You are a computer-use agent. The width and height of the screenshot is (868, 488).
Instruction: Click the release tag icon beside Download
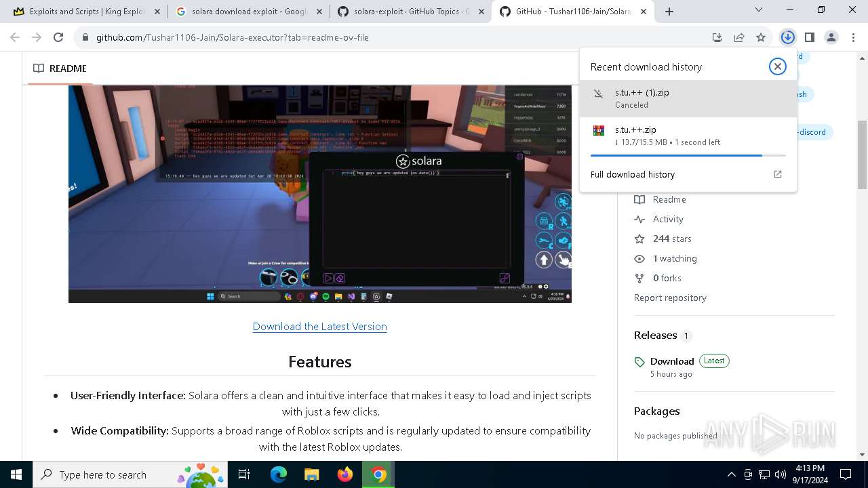point(639,363)
